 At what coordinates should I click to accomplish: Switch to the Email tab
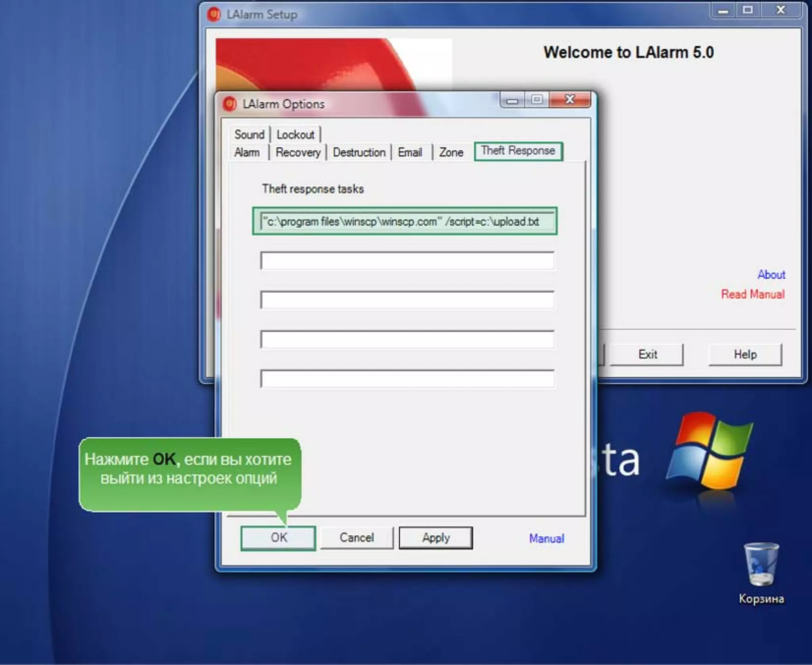410,152
